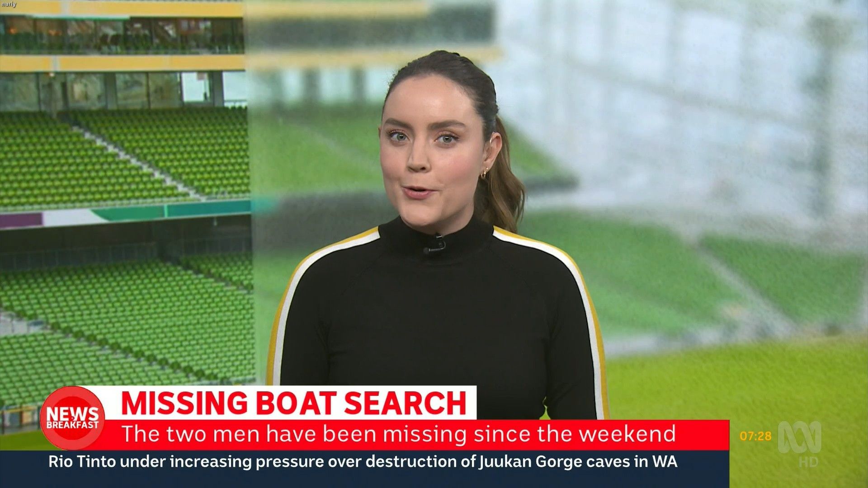Screen dimensions: 868x488
Task: Click the 'narly' text in top-left corner
Action: (9, 5)
